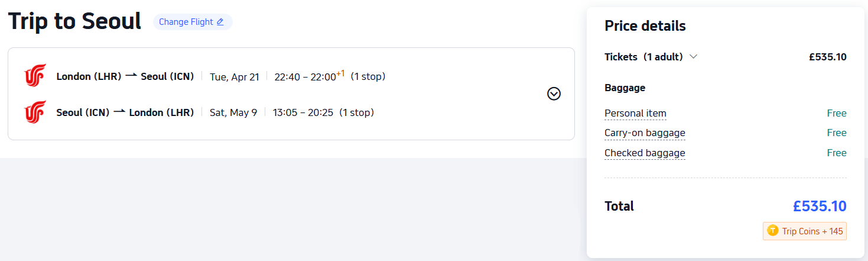Expand flight details with circled chevron

click(x=554, y=94)
